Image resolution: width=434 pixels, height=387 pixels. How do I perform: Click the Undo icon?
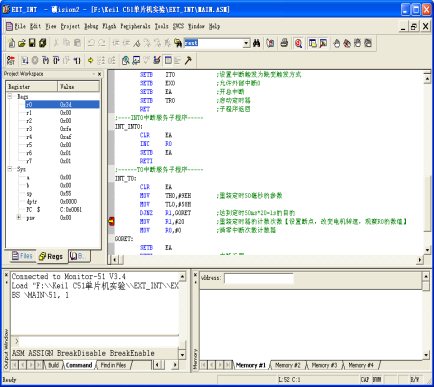(x=91, y=43)
